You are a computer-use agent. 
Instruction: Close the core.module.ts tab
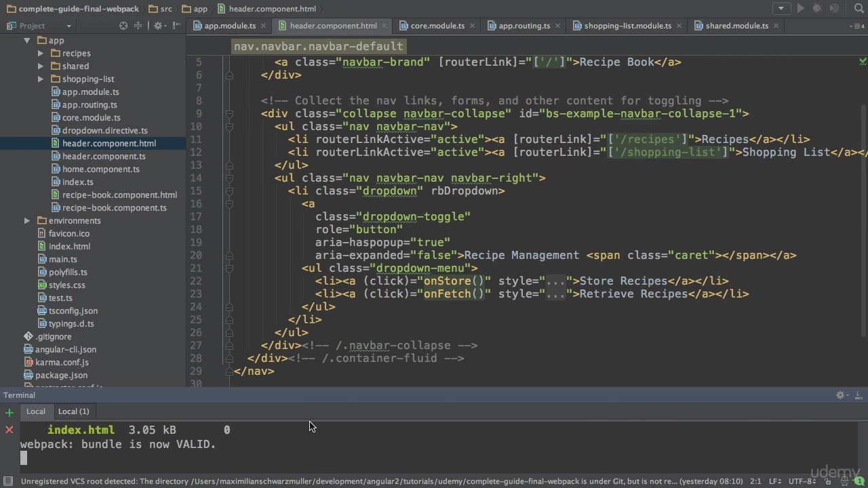(473, 26)
